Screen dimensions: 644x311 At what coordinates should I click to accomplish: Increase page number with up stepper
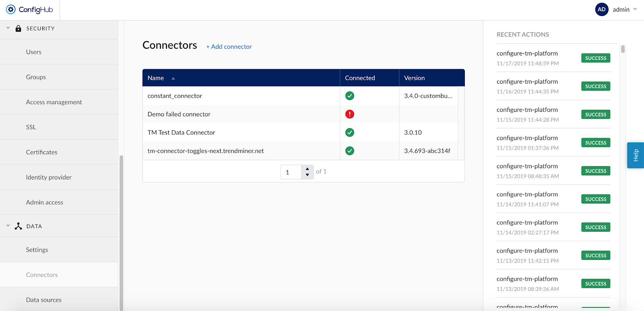coord(308,169)
